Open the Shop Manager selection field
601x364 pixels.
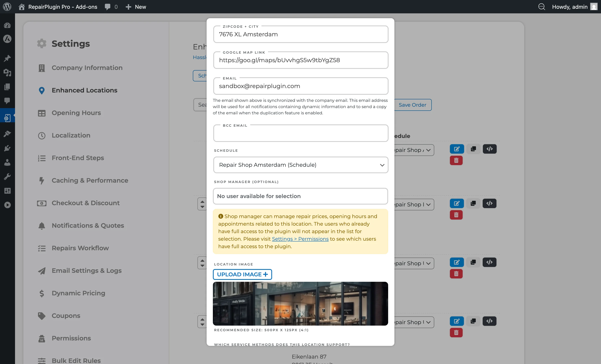pyautogui.click(x=300, y=196)
